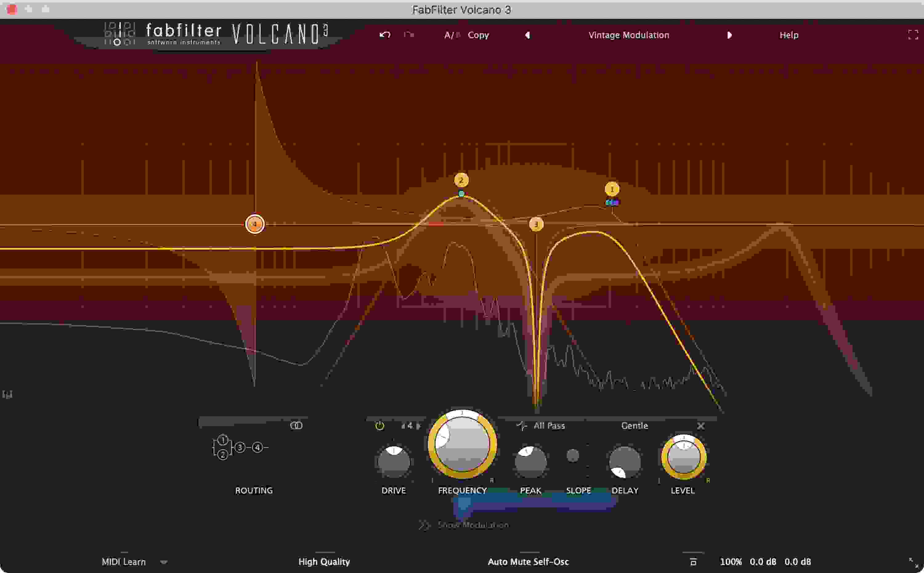Click the Copy button in the toolbar

(478, 35)
